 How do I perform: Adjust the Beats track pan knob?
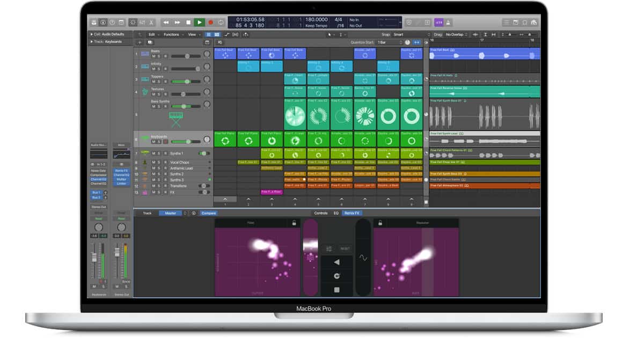click(x=207, y=54)
